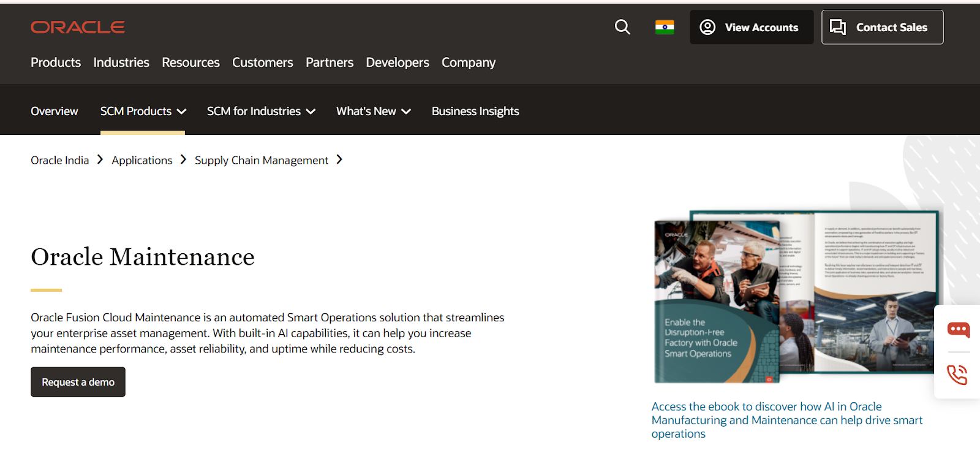This screenshot has width=980, height=458.
Task: Go to the Overview tab
Action: click(55, 111)
